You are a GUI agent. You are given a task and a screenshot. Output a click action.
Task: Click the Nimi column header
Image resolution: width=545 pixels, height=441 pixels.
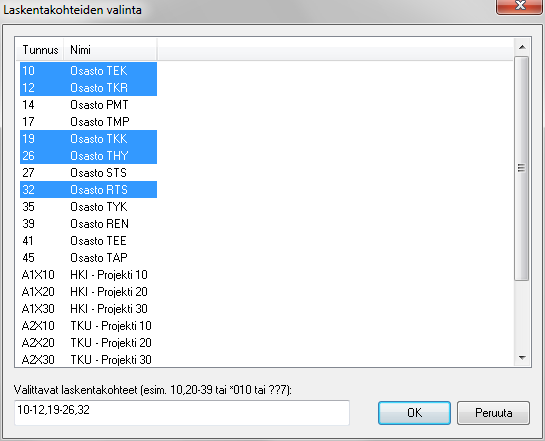tap(111, 50)
